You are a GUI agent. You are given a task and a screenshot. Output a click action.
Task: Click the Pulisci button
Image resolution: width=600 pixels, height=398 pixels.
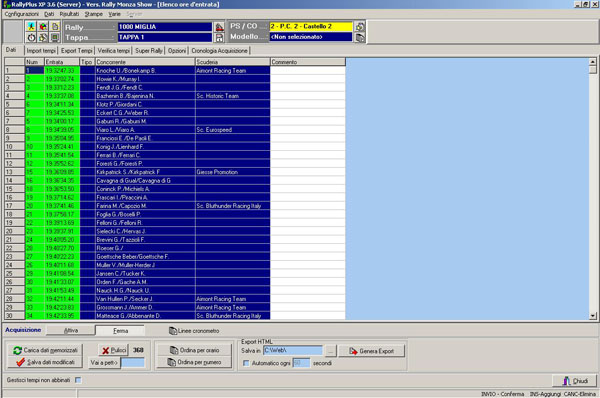point(113,350)
